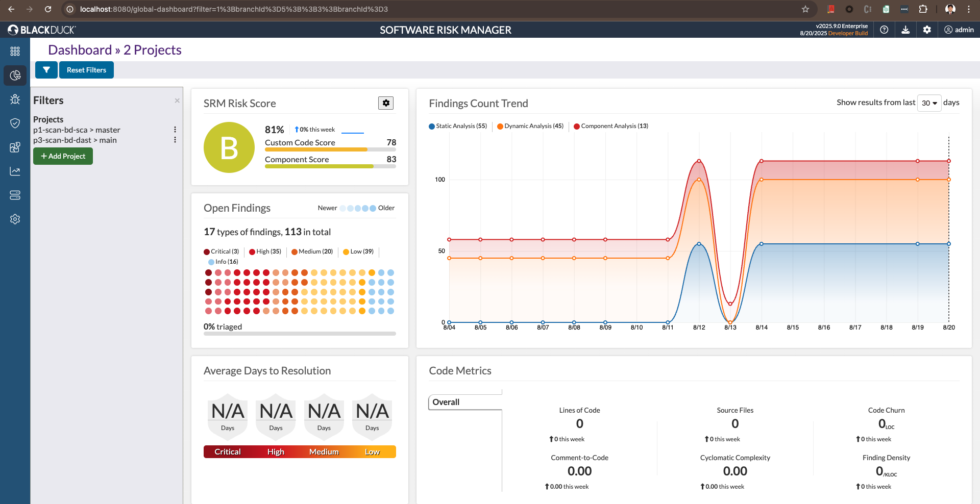Open the findings bug icon in sidebar
This screenshot has height=504, width=980.
(15, 99)
